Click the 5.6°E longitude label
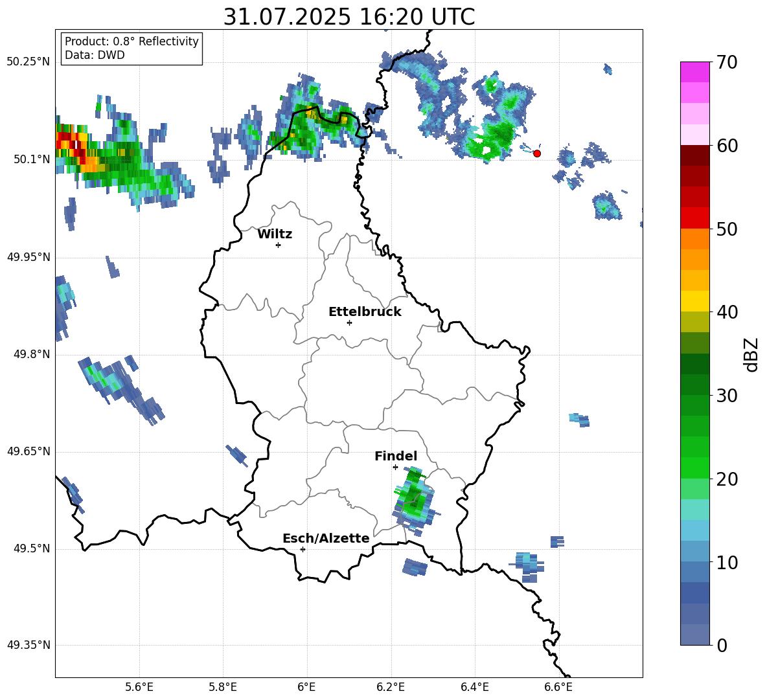This screenshot has height=700, width=767. 139,687
